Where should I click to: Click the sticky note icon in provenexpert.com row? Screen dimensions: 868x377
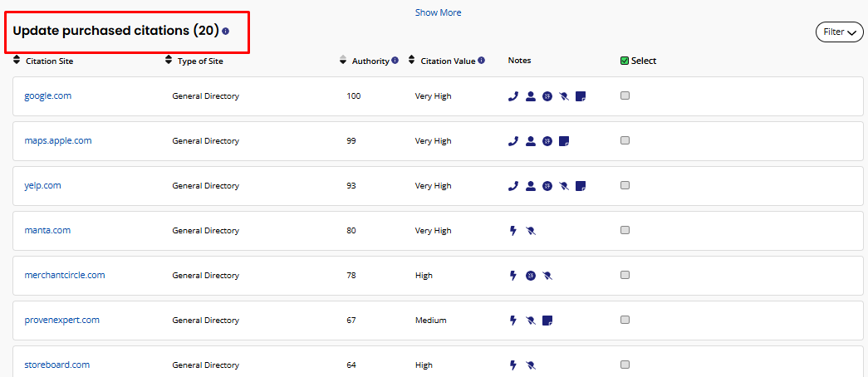[547, 321]
